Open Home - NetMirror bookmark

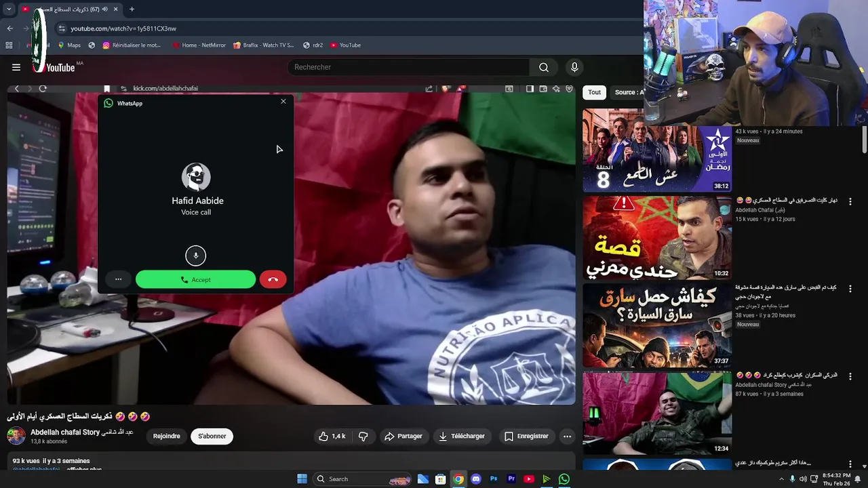[x=199, y=45]
